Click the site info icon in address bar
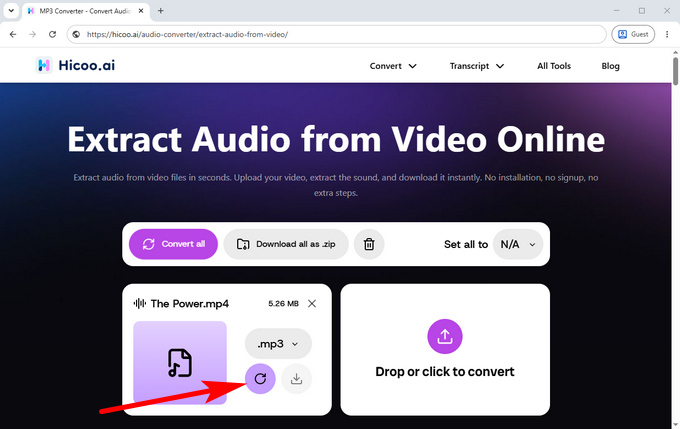 (x=76, y=34)
